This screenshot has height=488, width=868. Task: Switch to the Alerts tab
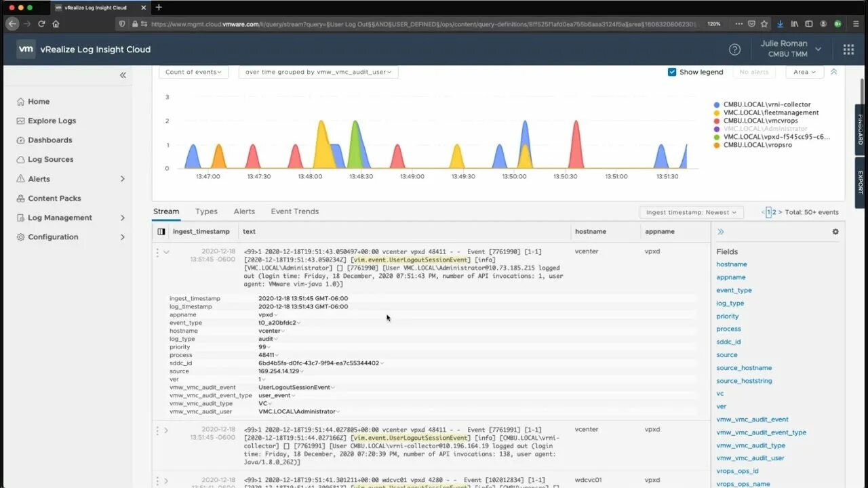pos(244,211)
